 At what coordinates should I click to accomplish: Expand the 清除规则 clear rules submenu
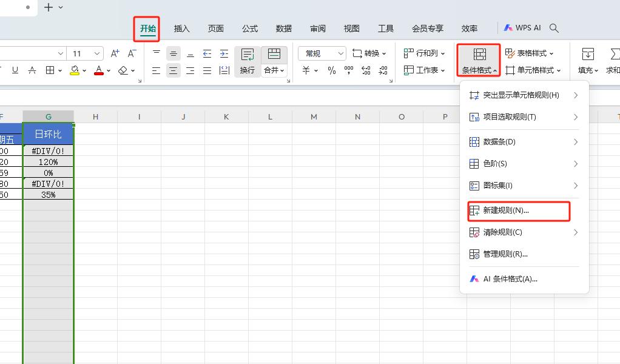524,232
